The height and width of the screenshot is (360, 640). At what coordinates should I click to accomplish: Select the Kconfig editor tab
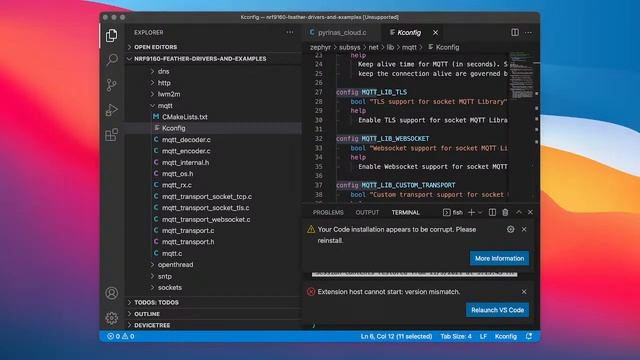(x=409, y=32)
